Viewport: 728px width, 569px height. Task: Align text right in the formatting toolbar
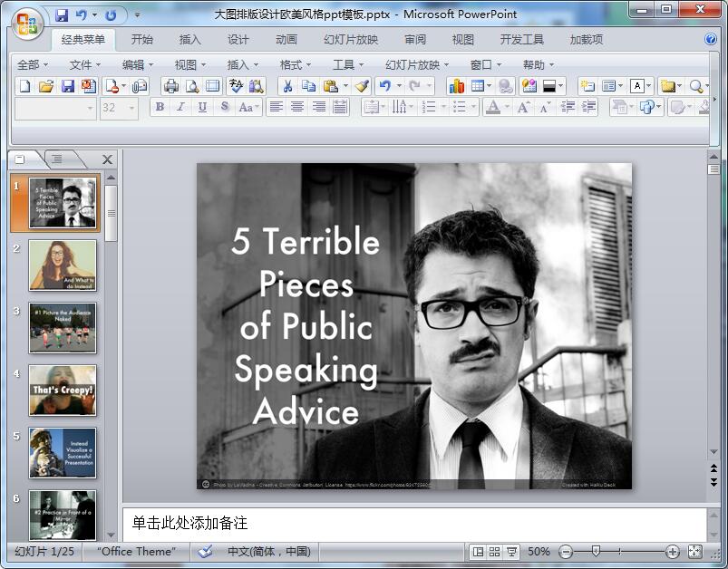pyautogui.click(x=319, y=107)
